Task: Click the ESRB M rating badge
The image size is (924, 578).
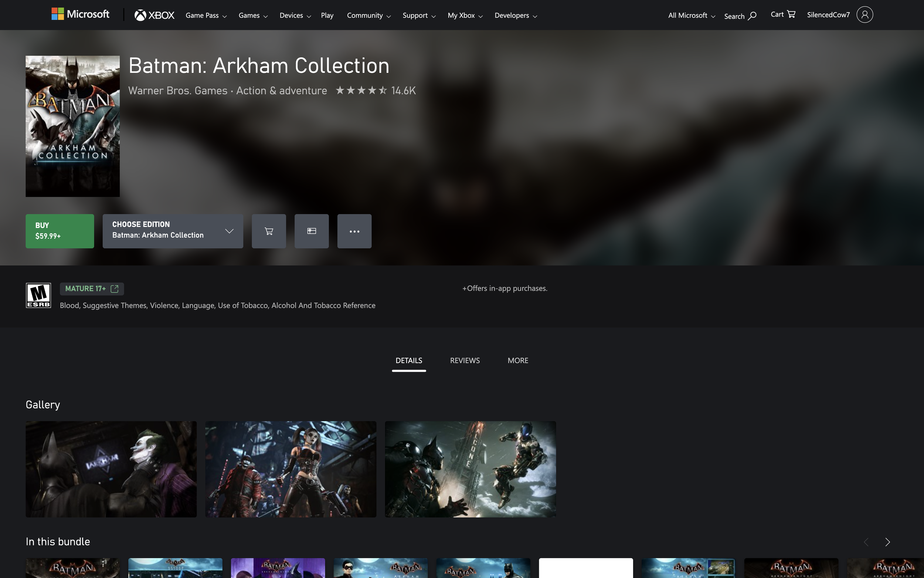Action: click(38, 295)
